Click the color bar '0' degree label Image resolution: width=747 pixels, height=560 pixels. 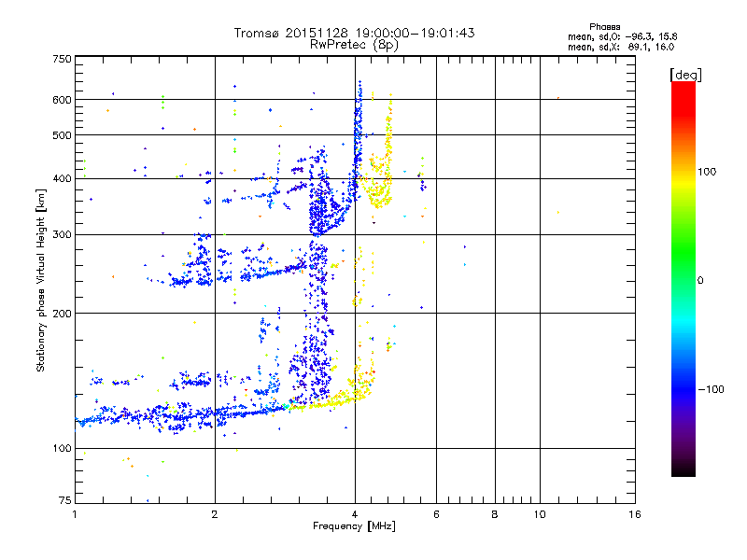[700, 281]
